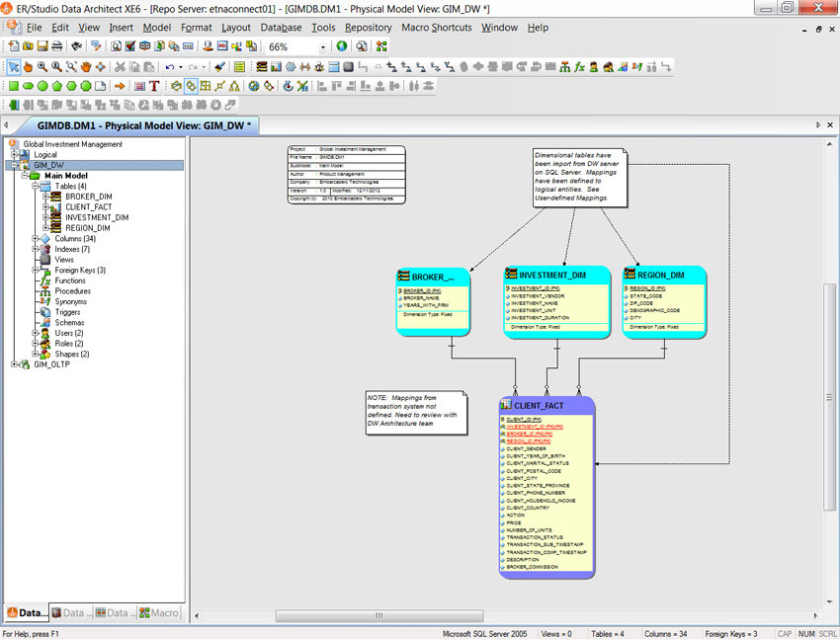840x640 pixels.
Task: Open the Repository menu
Action: click(368, 28)
